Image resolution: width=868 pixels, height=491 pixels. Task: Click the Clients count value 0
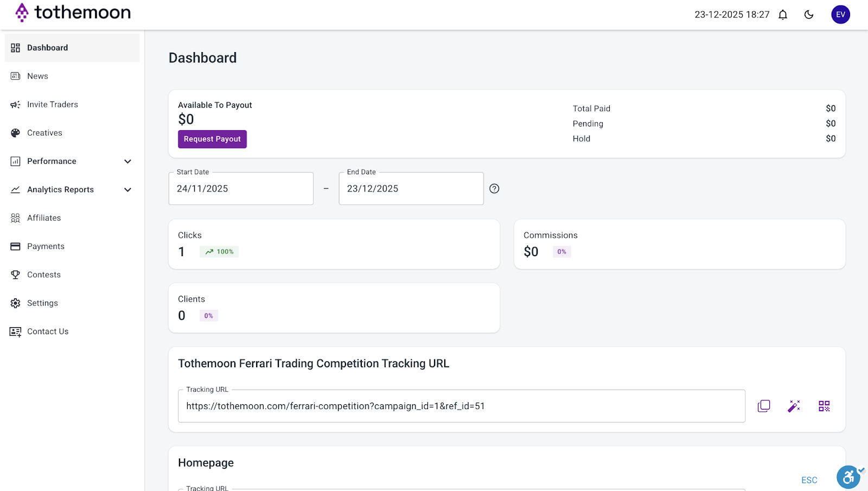182,316
